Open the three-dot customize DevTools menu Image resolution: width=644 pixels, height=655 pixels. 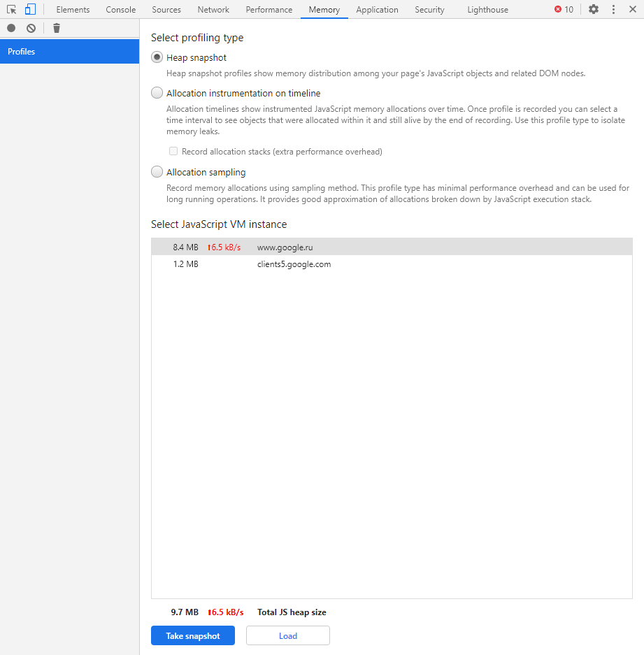(x=613, y=10)
